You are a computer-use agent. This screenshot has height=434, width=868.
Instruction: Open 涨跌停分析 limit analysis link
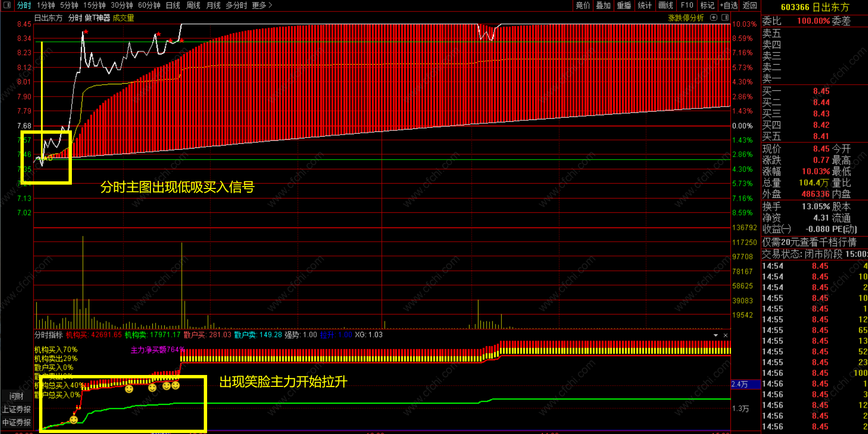(x=686, y=18)
